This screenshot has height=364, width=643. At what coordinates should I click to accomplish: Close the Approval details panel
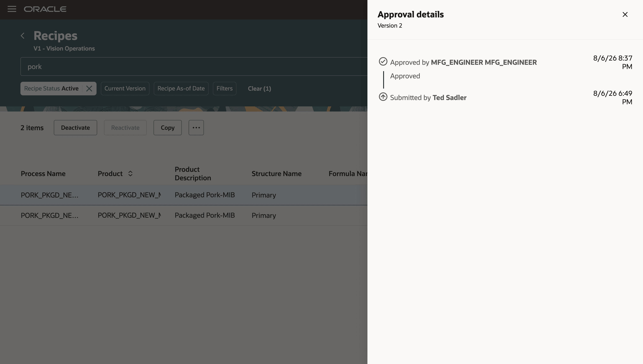(625, 14)
